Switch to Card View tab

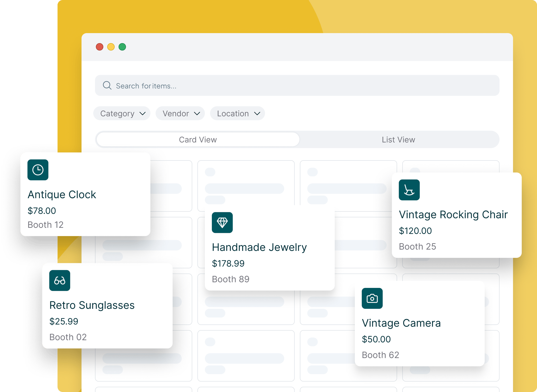[x=198, y=140]
